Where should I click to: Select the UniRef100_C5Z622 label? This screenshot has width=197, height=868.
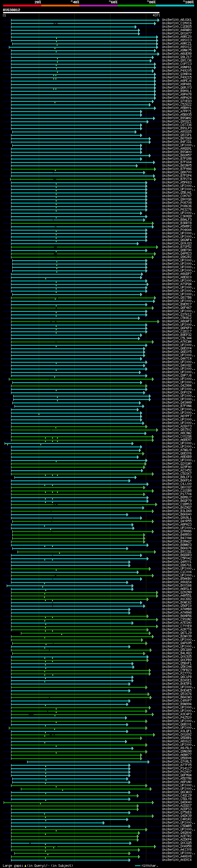pyautogui.click(x=177, y=104)
